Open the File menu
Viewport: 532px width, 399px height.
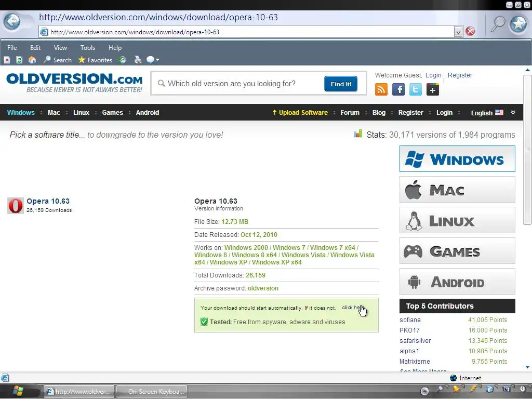(x=12, y=48)
